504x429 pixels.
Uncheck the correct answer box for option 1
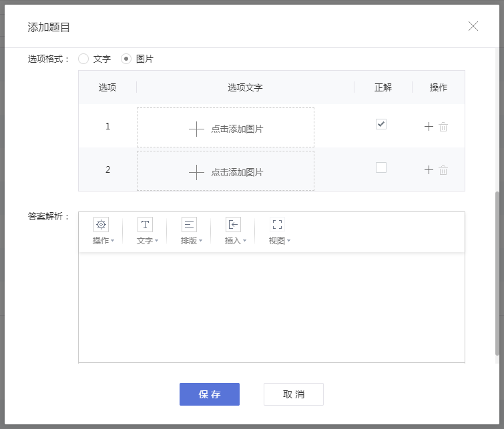pos(381,124)
